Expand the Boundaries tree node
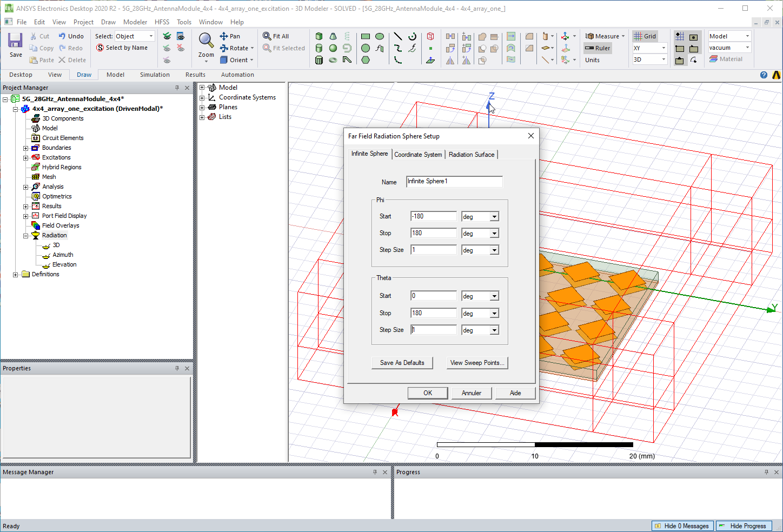783x532 pixels. pyautogui.click(x=25, y=148)
